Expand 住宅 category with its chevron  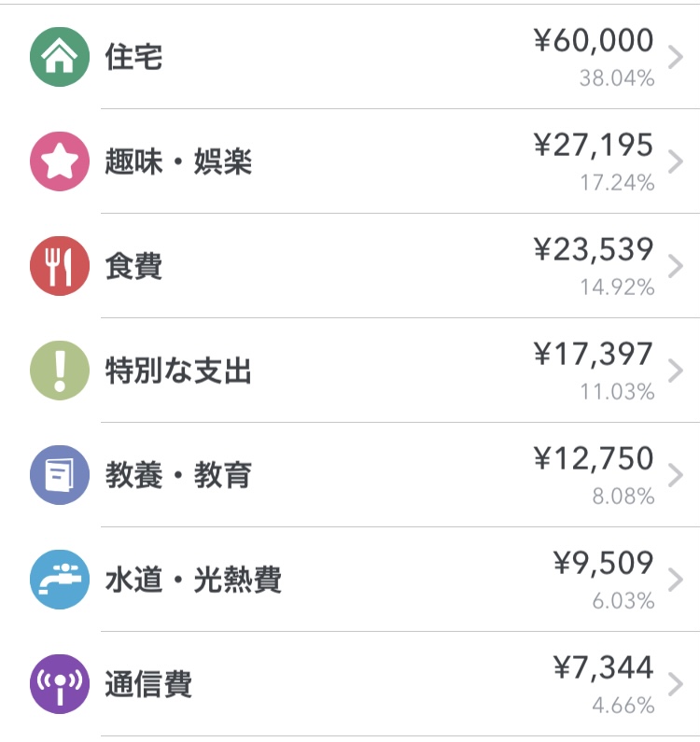(x=677, y=58)
